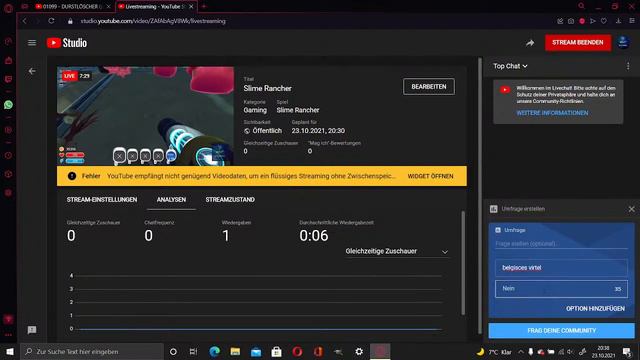Go back with the browser back arrow
The width and height of the screenshot is (640, 360).
tap(25, 21)
